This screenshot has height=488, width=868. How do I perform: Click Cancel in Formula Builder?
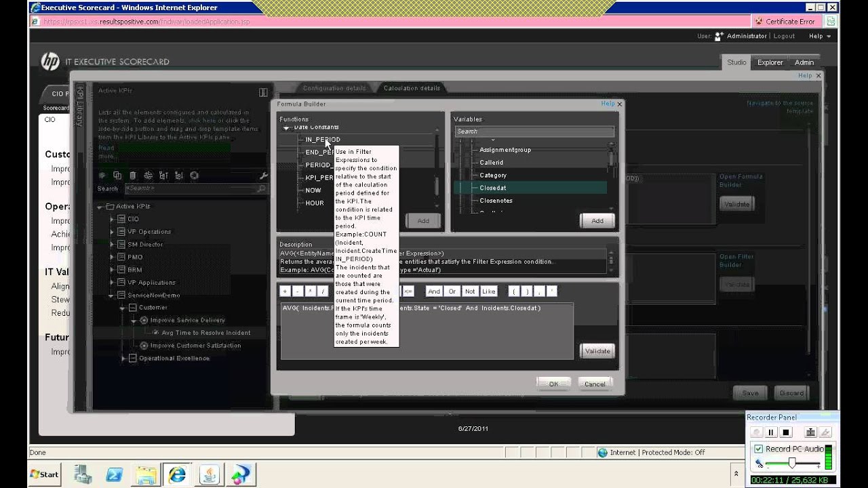coord(595,384)
